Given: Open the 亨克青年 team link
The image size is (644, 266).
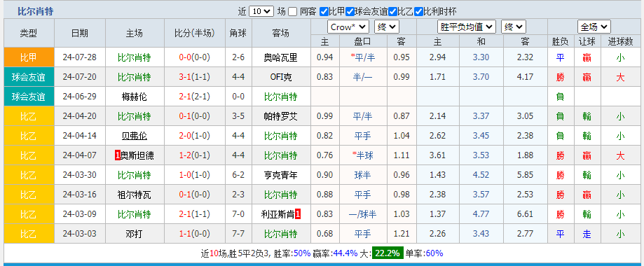Looking at the screenshot, I should [x=280, y=175].
